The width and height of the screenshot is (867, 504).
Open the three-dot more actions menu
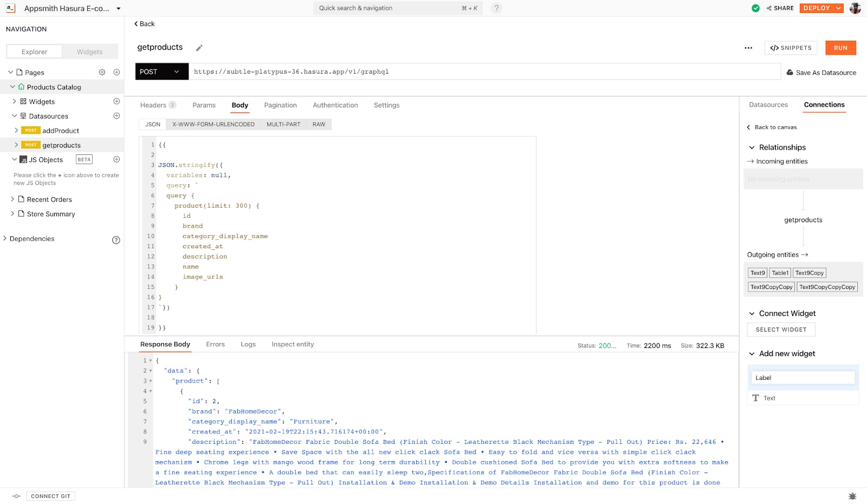coord(748,48)
